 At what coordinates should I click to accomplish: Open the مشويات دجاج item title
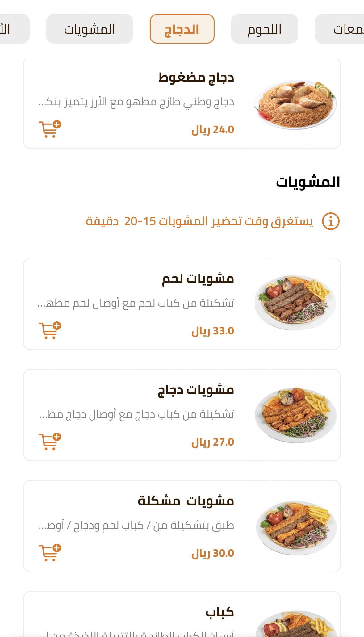tap(196, 390)
